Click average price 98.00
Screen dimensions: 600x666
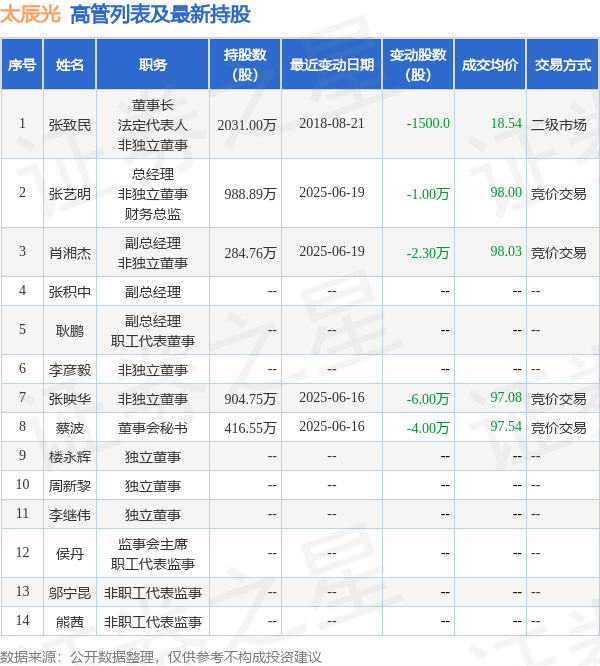pyautogui.click(x=506, y=192)
